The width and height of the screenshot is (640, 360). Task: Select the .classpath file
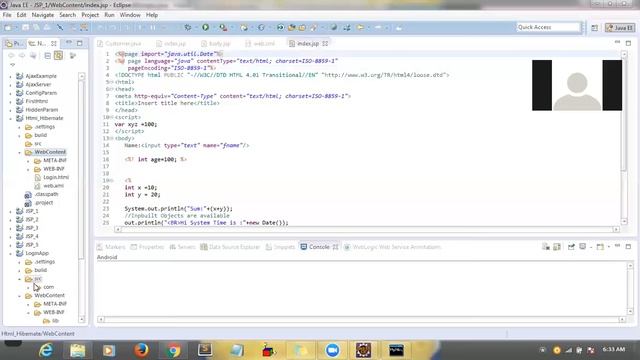click(x=47, y=194)
